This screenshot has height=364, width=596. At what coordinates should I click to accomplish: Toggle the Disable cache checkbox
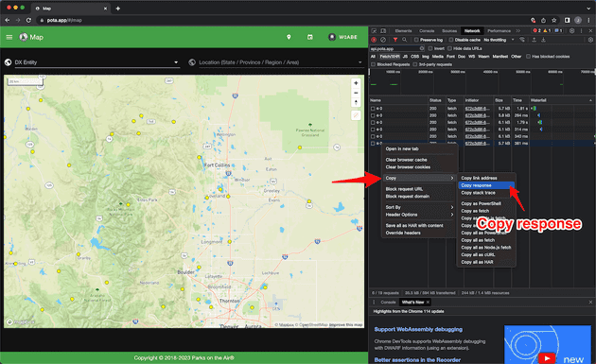451,40
